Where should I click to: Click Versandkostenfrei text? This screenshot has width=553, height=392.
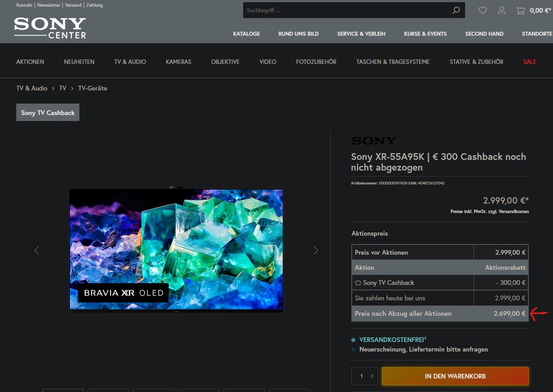393,340
